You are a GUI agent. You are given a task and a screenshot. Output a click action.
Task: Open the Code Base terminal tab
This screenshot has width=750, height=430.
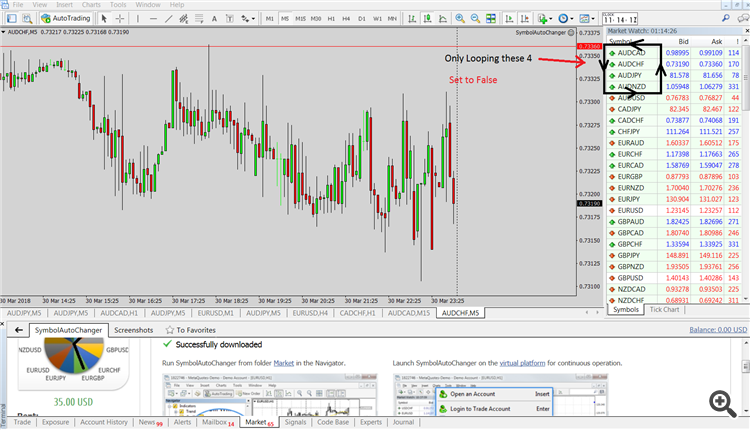pos(333,422)
